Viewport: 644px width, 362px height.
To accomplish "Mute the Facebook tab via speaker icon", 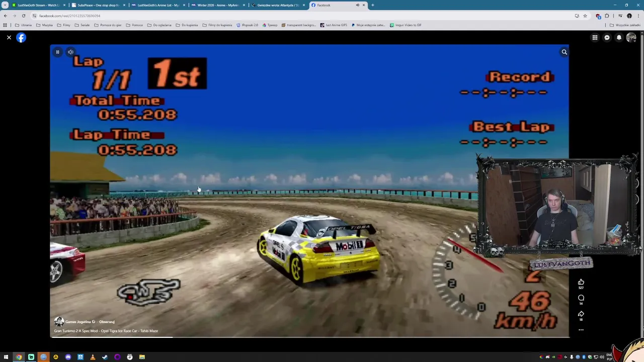I will (358, 5).
